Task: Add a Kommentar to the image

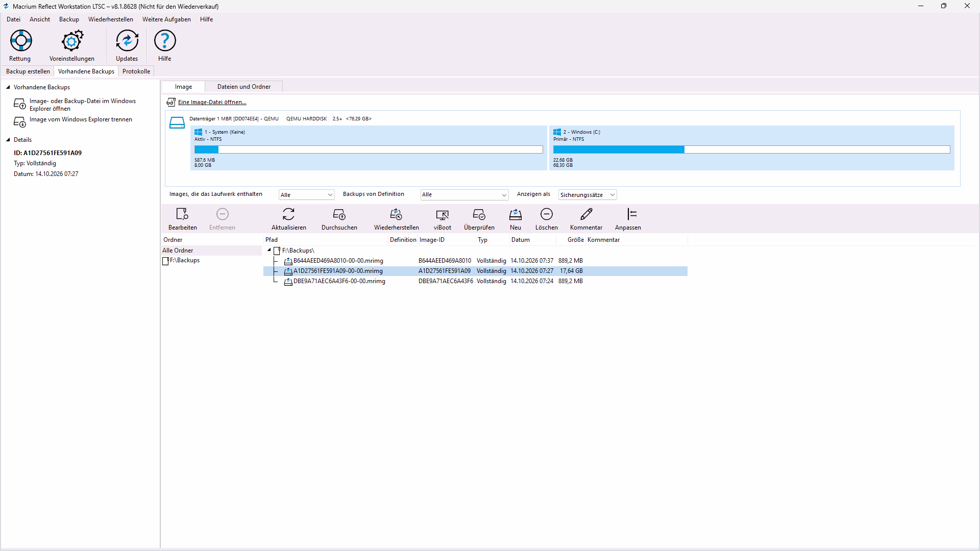Action: (x=586, y=214)
